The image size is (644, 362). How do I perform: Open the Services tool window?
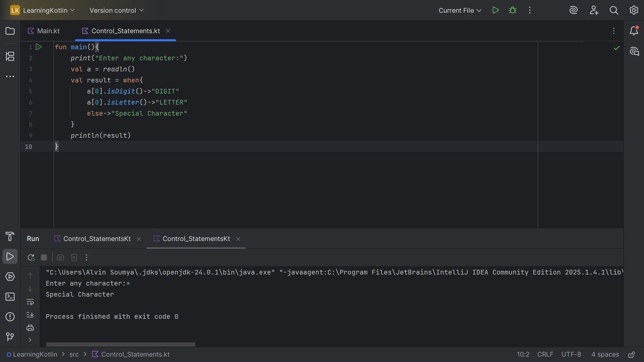coord(10,277)
